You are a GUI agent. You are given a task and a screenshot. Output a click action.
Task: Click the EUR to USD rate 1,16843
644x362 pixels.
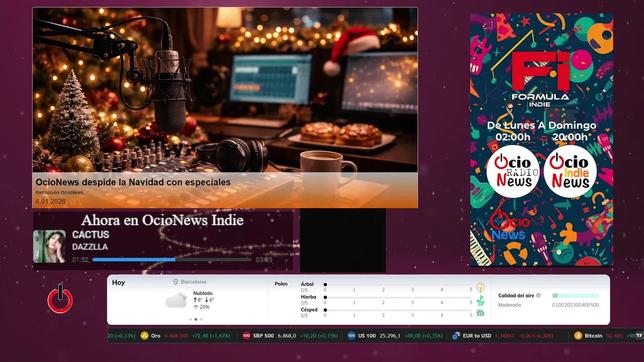point(505,335)
